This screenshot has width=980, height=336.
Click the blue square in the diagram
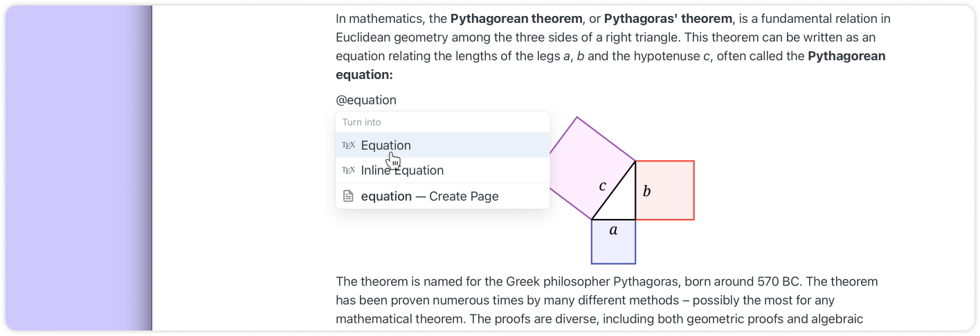613,246
